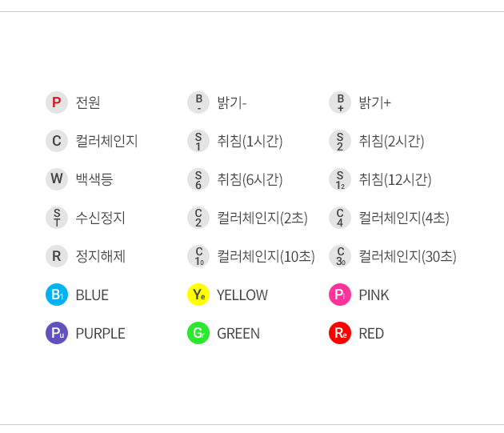Click the red P power icon
Image resolution: width=504 pixels, height=433 pixels.
[x=57, y=102]
